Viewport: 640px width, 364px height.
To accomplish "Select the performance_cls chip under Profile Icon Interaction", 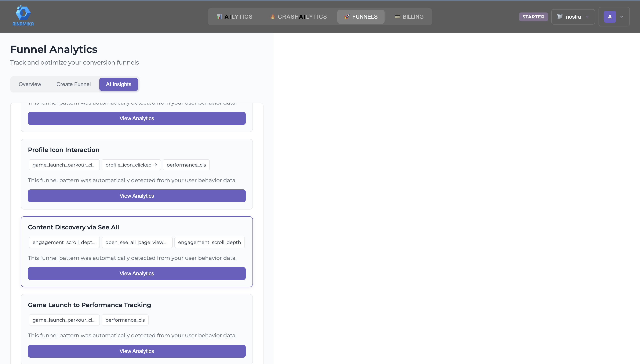I will click(x=186, y=165).
